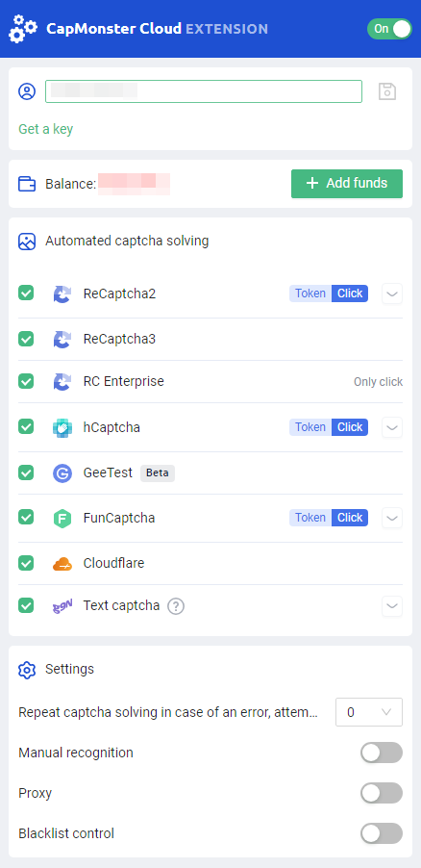
Task: Open the repeat attempts dropdown showing 0
Action: (x=369, y=712)
